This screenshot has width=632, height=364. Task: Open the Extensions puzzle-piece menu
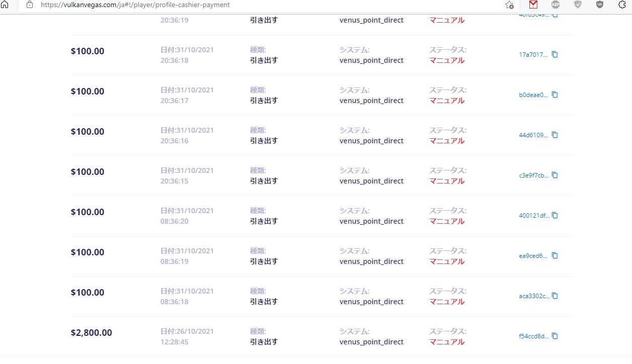click(622, 5)
